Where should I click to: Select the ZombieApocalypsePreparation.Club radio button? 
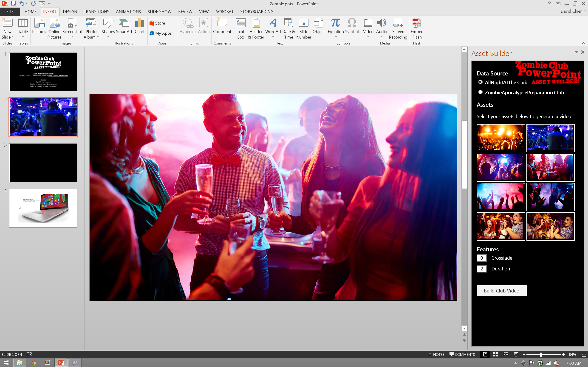480,92
